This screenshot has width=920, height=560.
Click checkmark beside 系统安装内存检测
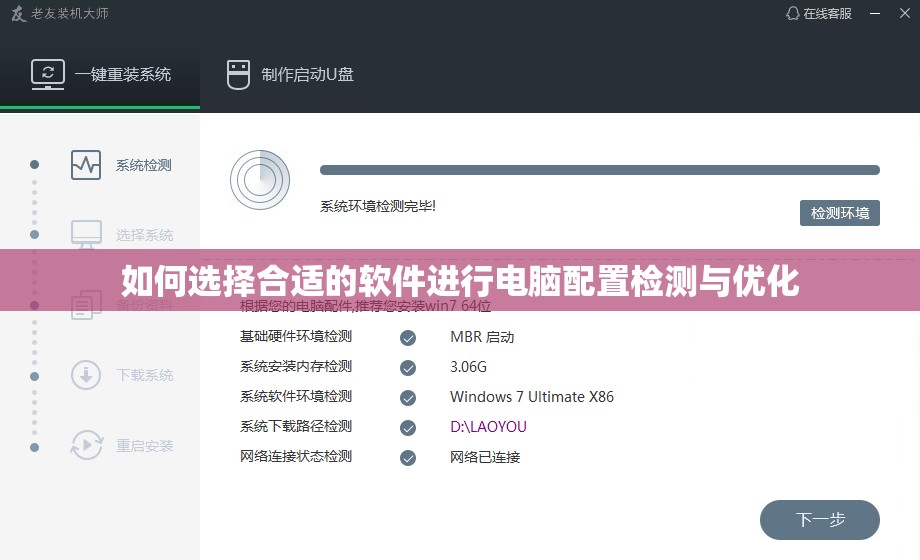pos(408,367)
